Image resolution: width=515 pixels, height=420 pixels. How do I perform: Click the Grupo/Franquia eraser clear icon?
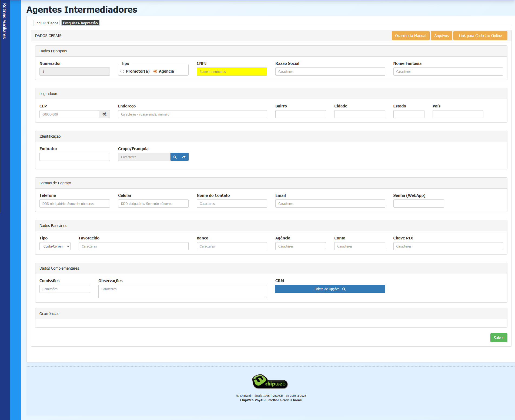(x=184, y=157)
